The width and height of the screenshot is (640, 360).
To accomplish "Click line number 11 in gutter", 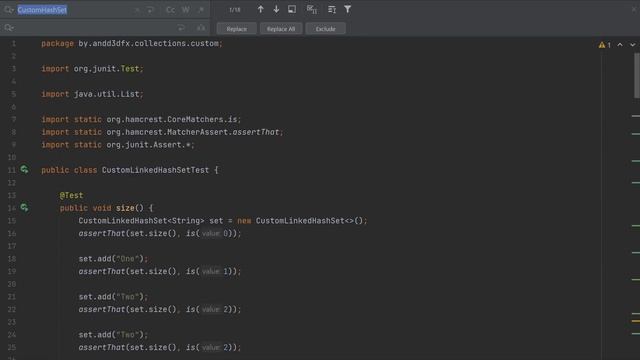I will 11,170.
